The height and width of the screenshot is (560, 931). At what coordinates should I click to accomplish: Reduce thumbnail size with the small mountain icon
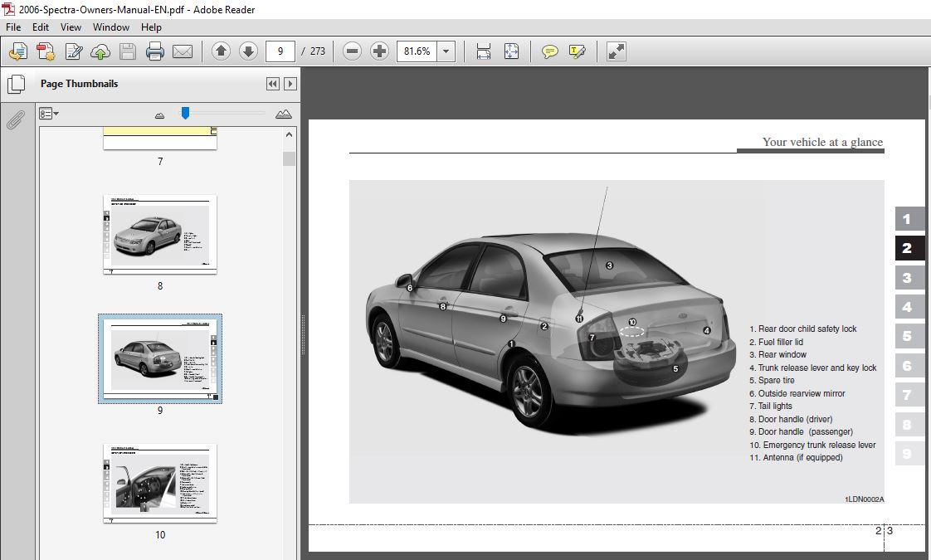click(x=159, y=115)
